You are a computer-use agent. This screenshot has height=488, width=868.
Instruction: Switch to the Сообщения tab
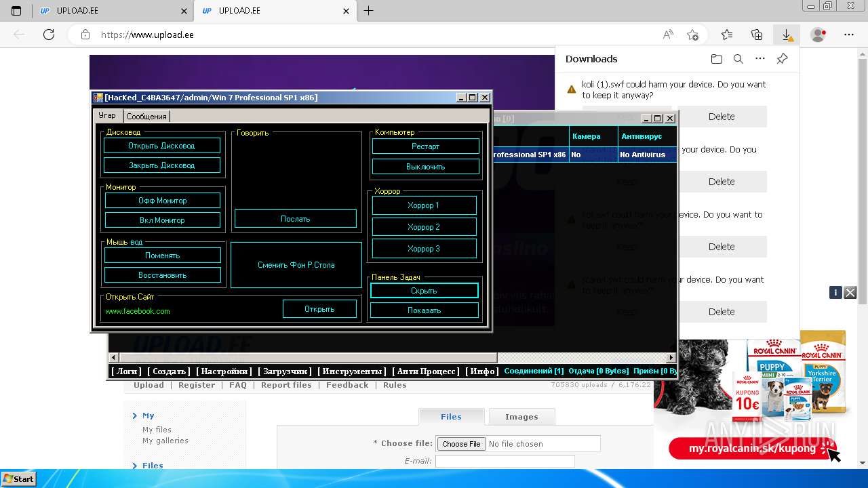tap(146, 117)
